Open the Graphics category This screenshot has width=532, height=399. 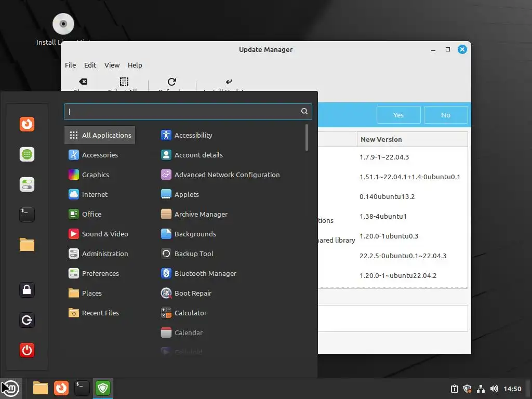click(100, 175)
